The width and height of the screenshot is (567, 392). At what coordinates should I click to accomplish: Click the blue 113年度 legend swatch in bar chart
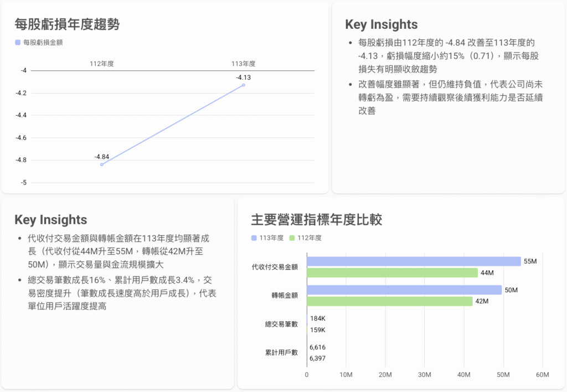[254, 238]
